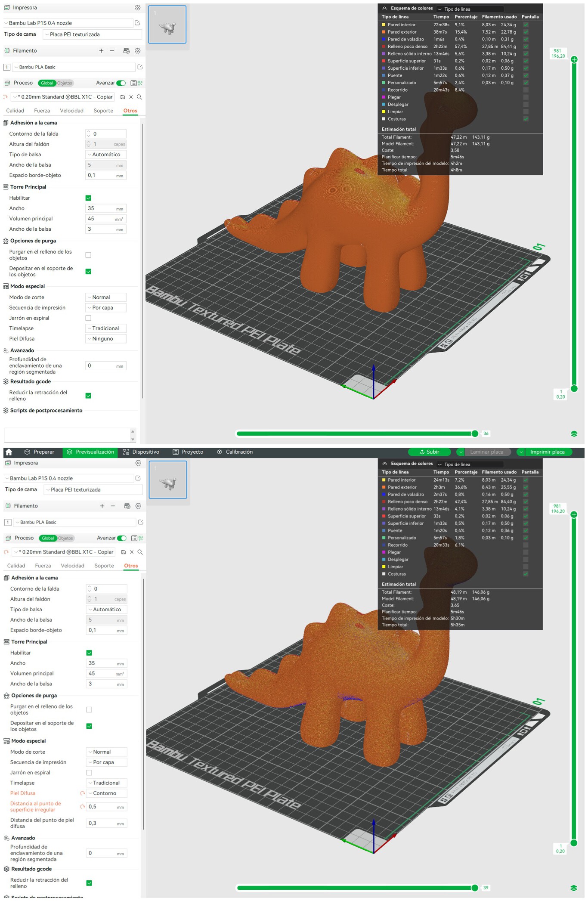Screen dimensions: 588x901
Task: Open Tipo de línea scheme dropdown, upper legend
Action: [x=470, y=9]
